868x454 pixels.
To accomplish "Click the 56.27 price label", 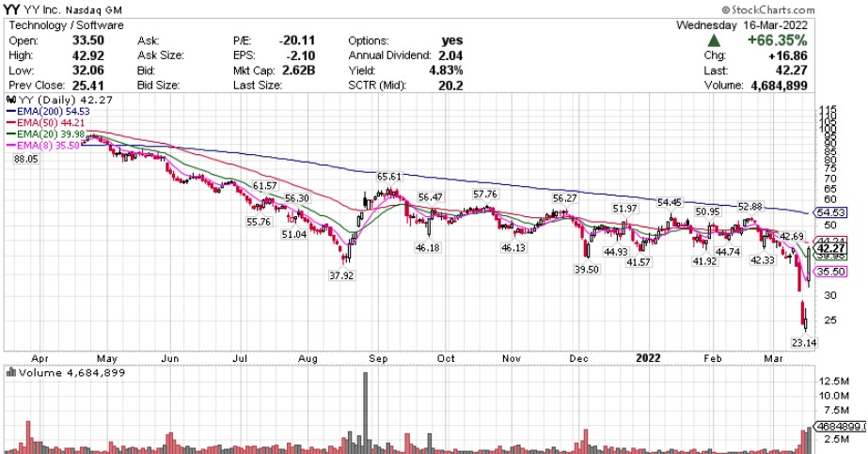I will point(564,198).
